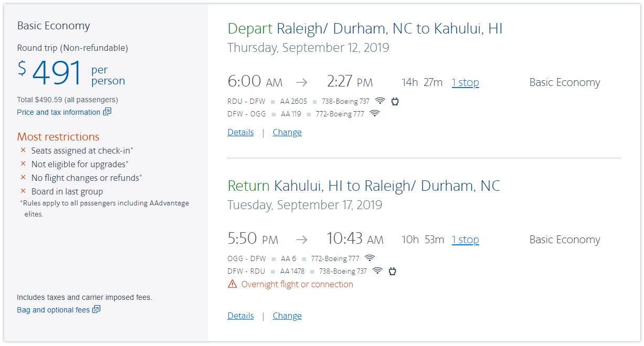This screenshot has width=644, height=346.
Task: Click the Wi-Fi icon for flight AA 6
Action: click(370, 258)
